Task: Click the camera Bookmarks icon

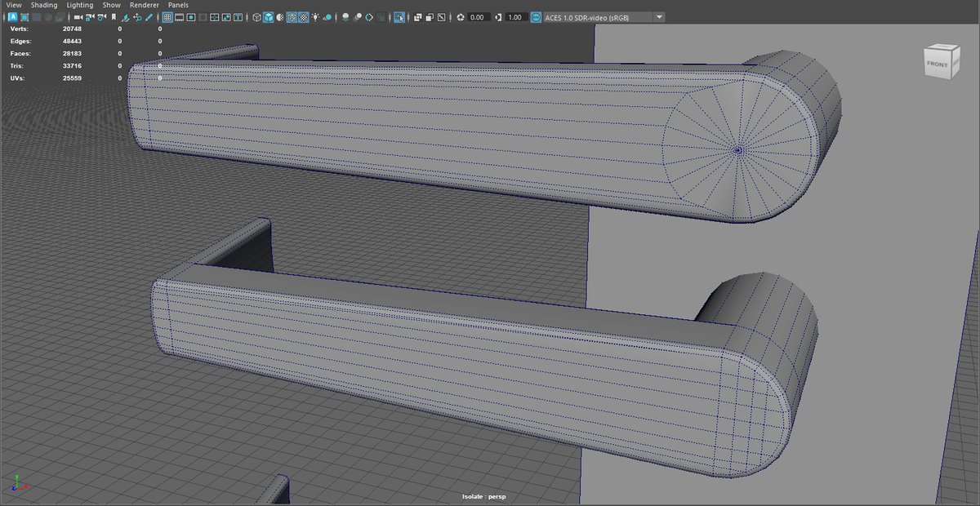Action: [x=114, y=17]
